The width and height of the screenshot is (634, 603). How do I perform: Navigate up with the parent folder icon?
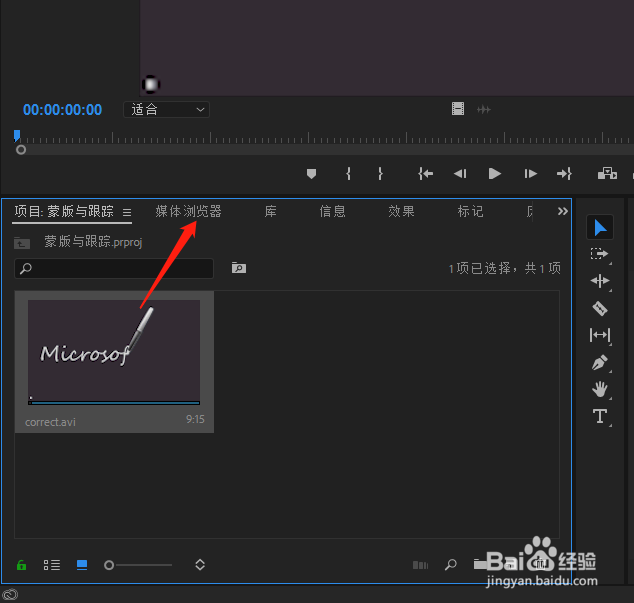point(22,243)
